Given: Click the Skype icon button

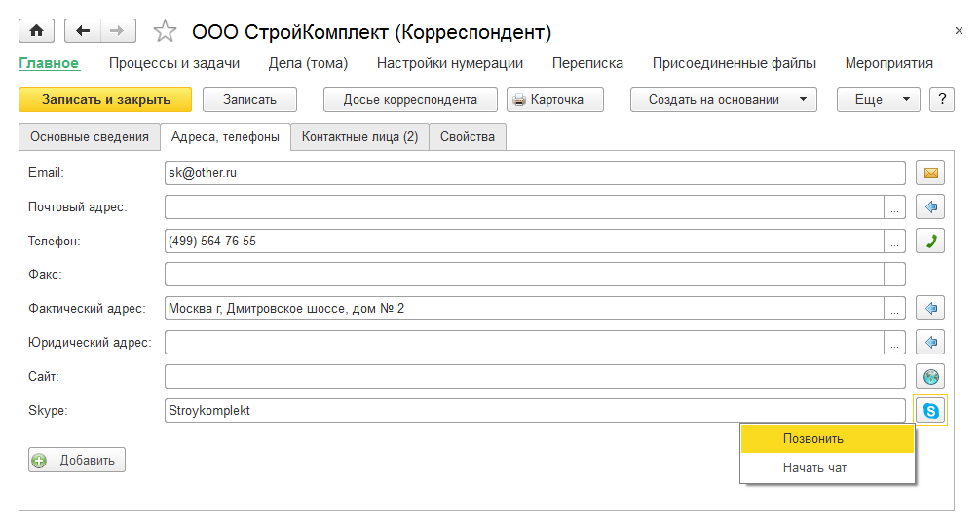Looking at the screenshot, I should (930, 411).
